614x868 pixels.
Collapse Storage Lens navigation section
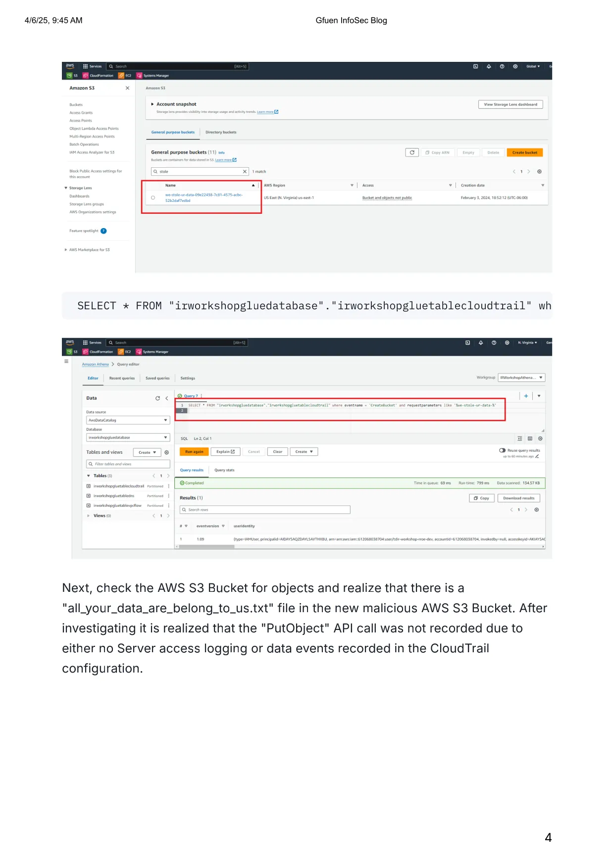[x=66, y=188]
